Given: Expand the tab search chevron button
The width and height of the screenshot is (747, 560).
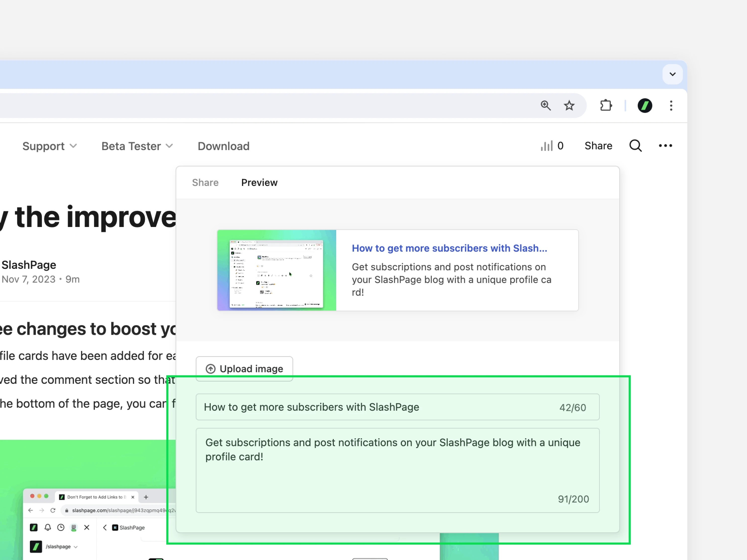Looking at the screenshot, I should click(672, 74).
